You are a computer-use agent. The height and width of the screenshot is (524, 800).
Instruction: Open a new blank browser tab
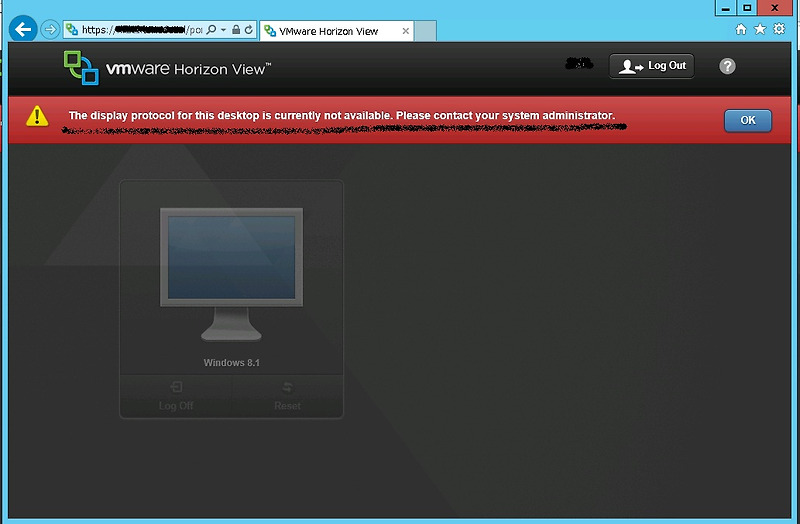[x=425, y=31]
